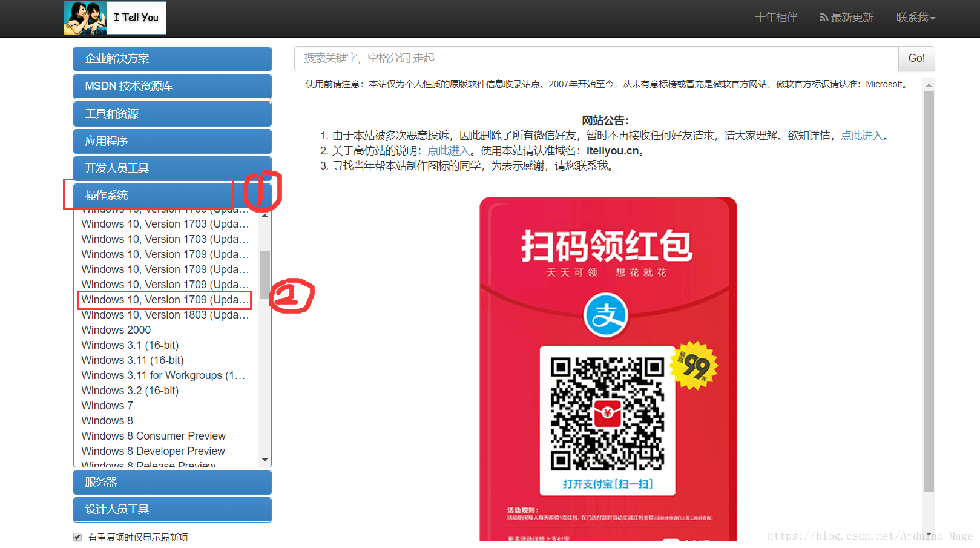
Task: Click the main content scroll up arrow
Action: (x=929, y=85)
